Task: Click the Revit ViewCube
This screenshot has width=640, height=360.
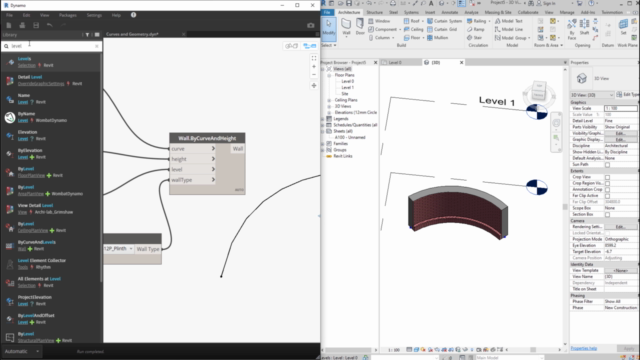Action: 539,92
